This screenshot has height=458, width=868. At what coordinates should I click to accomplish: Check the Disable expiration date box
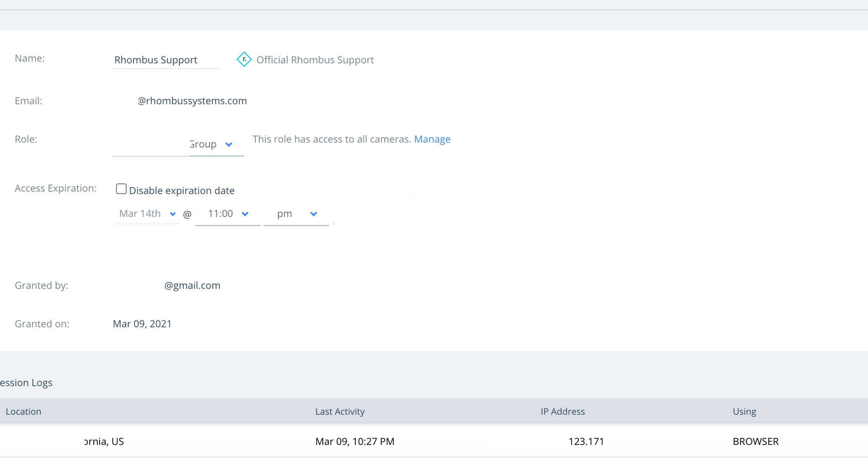pos(121,189)
